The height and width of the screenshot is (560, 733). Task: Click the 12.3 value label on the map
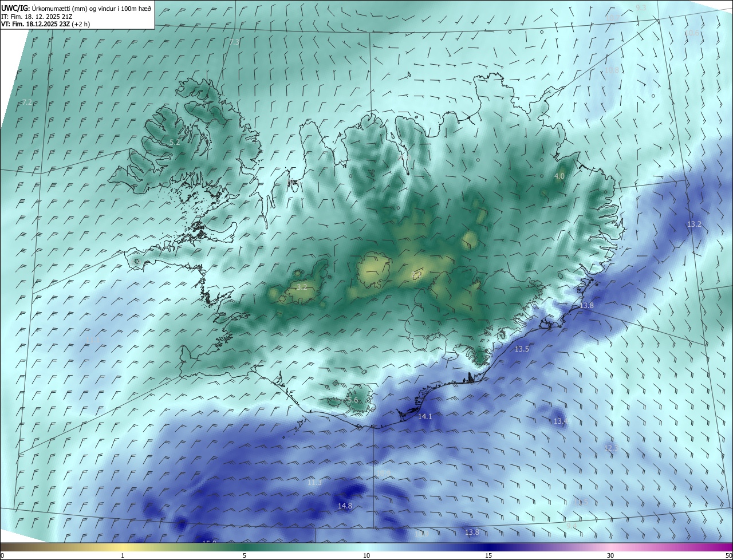(612, 448)
